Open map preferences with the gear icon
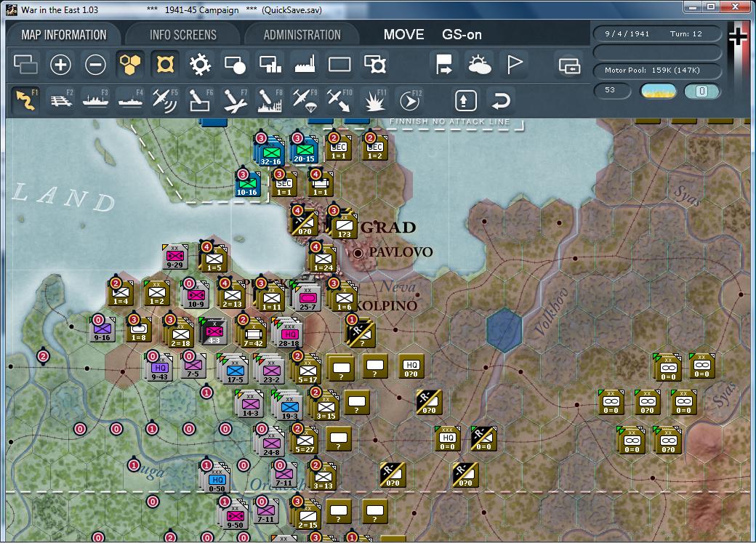Viewport: 756px width, 543px height. [201, 64]
